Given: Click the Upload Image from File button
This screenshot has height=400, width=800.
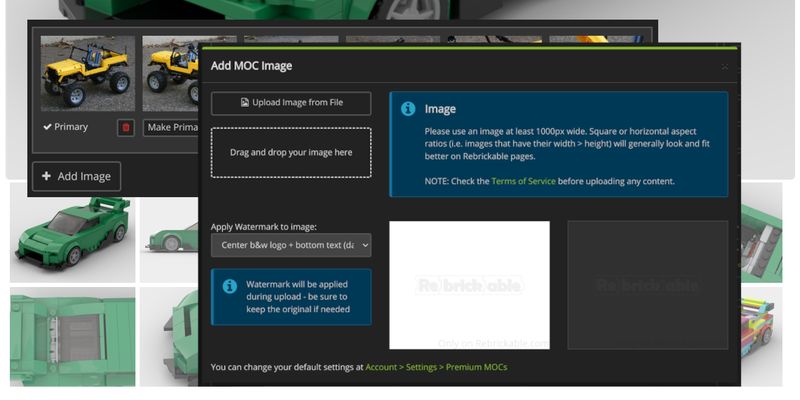Looking at the screenshot, I should click(291, 103).
